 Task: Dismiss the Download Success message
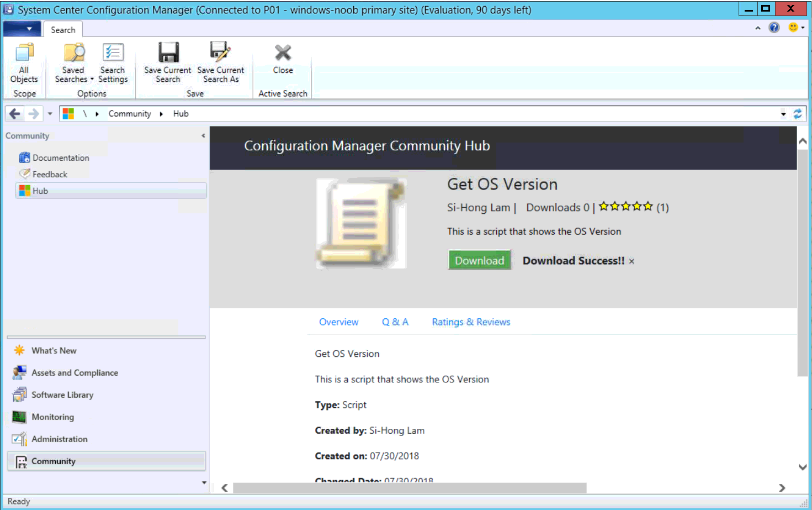(631, 261)
